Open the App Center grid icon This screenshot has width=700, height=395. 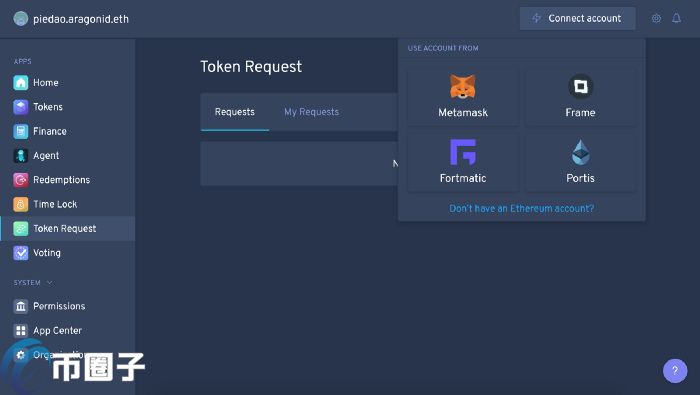coord(21,330)
